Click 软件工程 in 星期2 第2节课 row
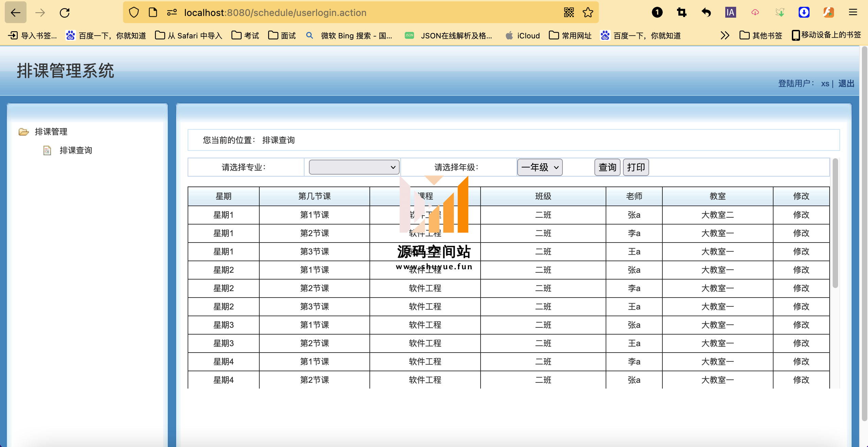 425,288
